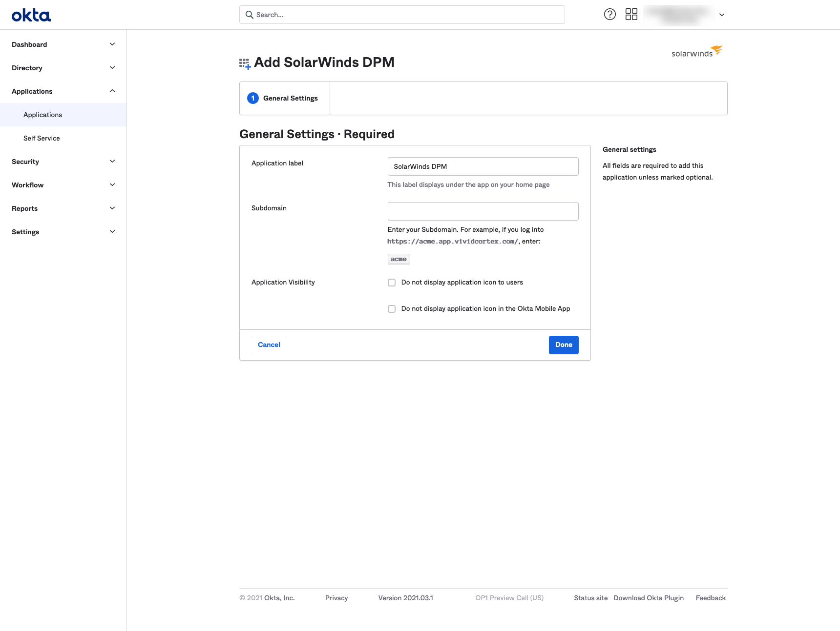840x631 pixels.
Task: Click the Version 2021.03.1 link
Action: coord(405,598)
